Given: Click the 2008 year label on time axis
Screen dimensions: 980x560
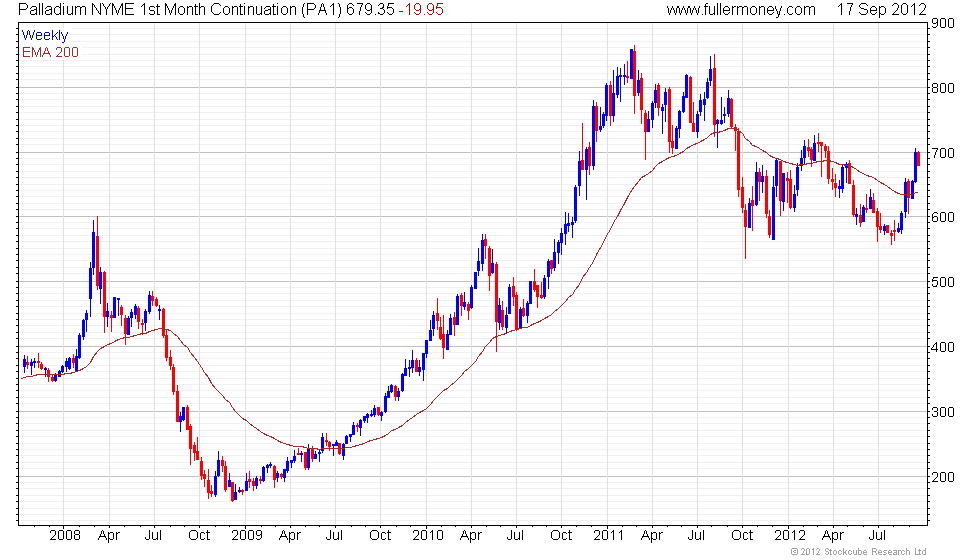Looking at the screenshot, I should pyautogui.click(x=65, y=536).
